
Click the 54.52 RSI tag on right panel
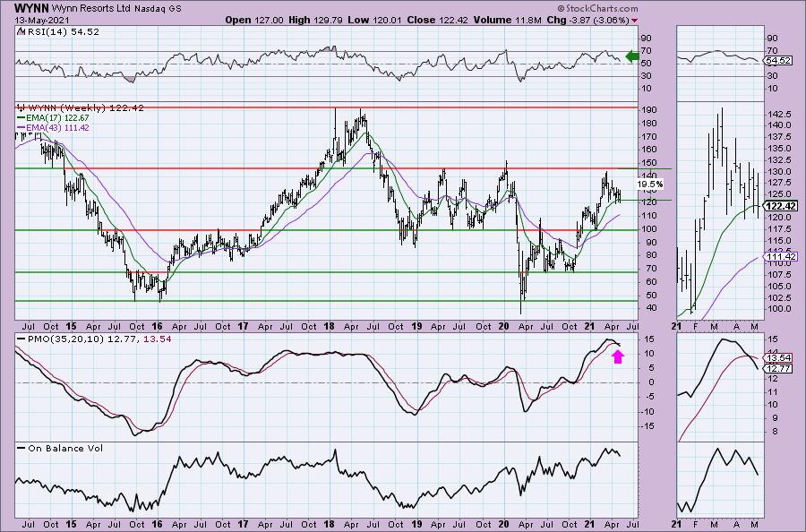(777, 61)
